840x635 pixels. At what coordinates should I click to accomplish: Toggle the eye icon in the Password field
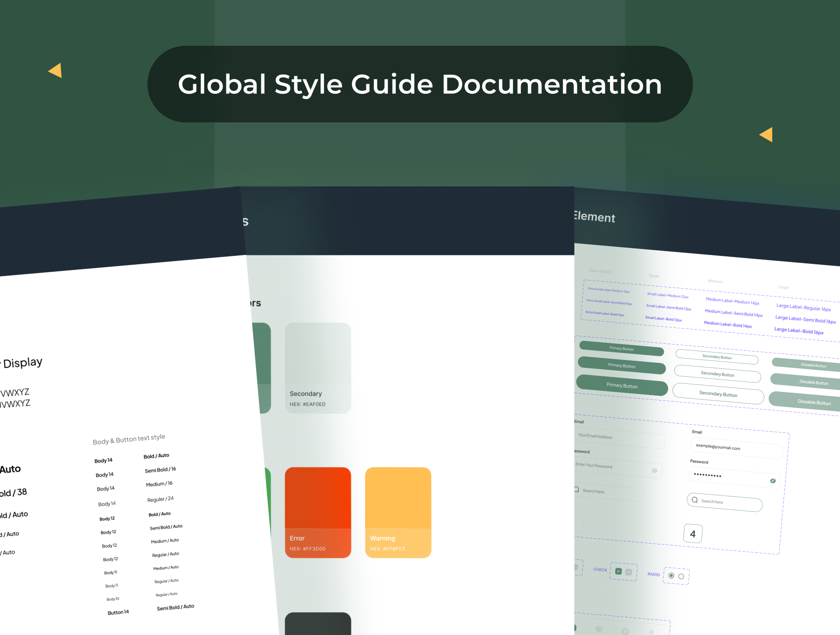click(773, 480)
